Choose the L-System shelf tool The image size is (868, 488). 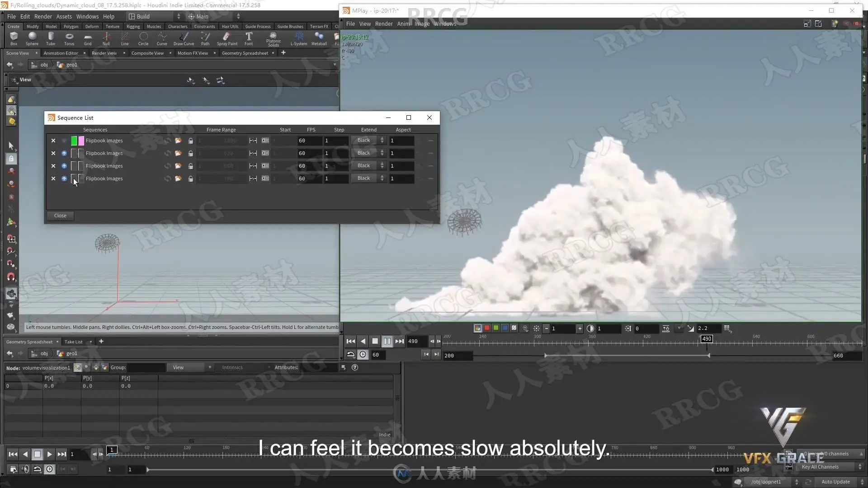point(299,38)
